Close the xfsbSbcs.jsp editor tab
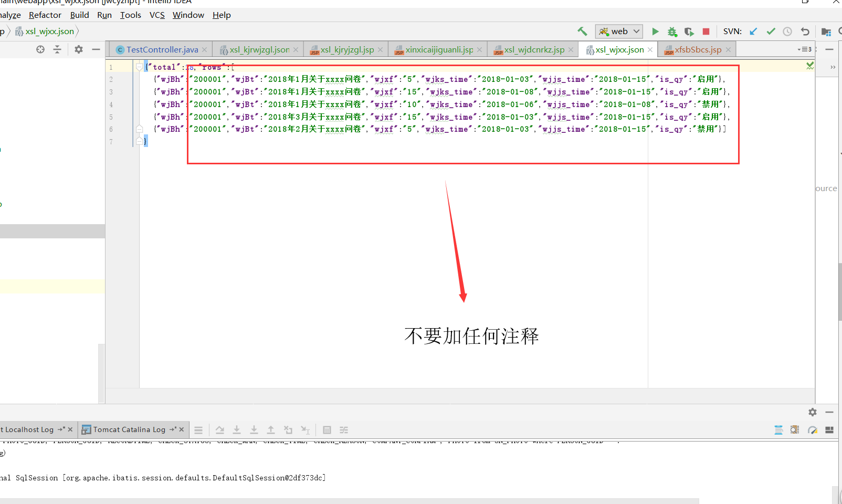Screen dimensions: 842x504 [728, 49]
